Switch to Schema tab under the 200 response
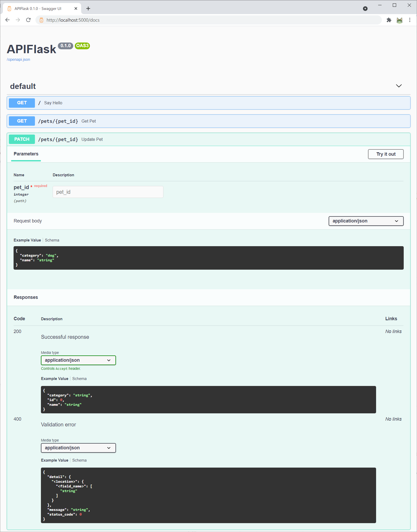417x532 pixels. click(x=79, y=378)
